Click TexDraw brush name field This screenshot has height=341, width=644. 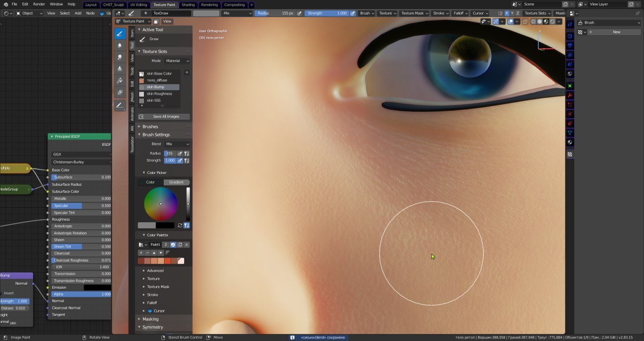tap(170, 13)
